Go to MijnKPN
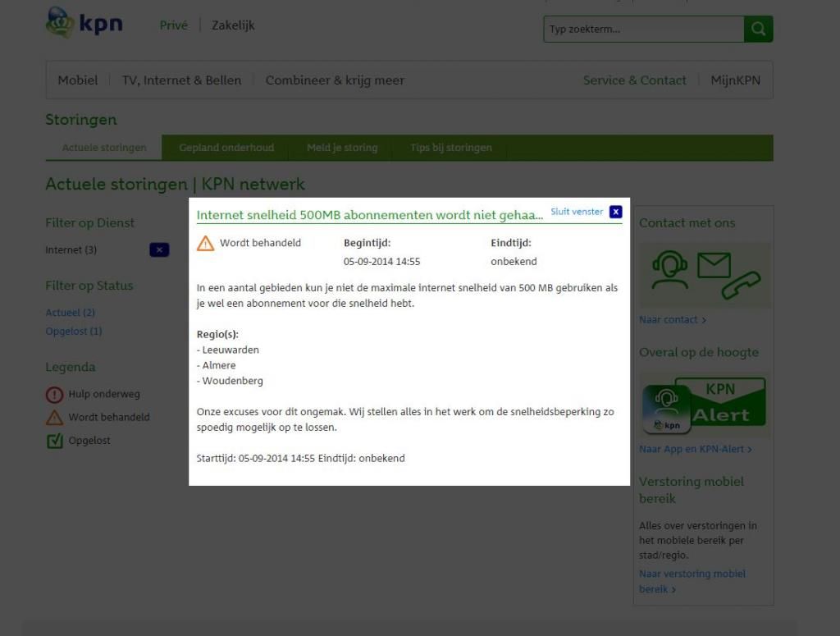The width and height of the screenshot is (840, 636). point(736,80)
